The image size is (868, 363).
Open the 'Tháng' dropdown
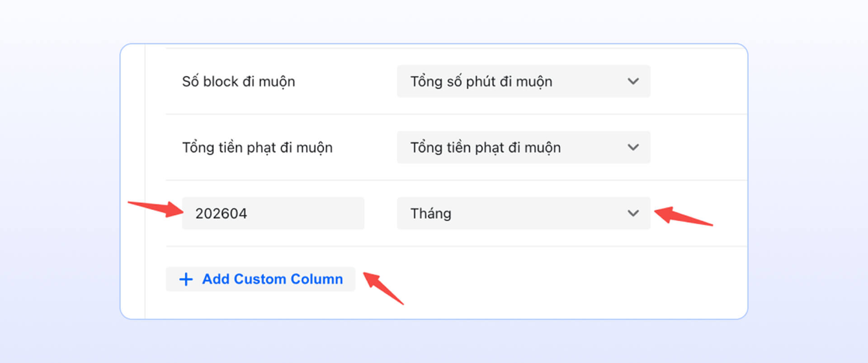click(x=524, y=213)
